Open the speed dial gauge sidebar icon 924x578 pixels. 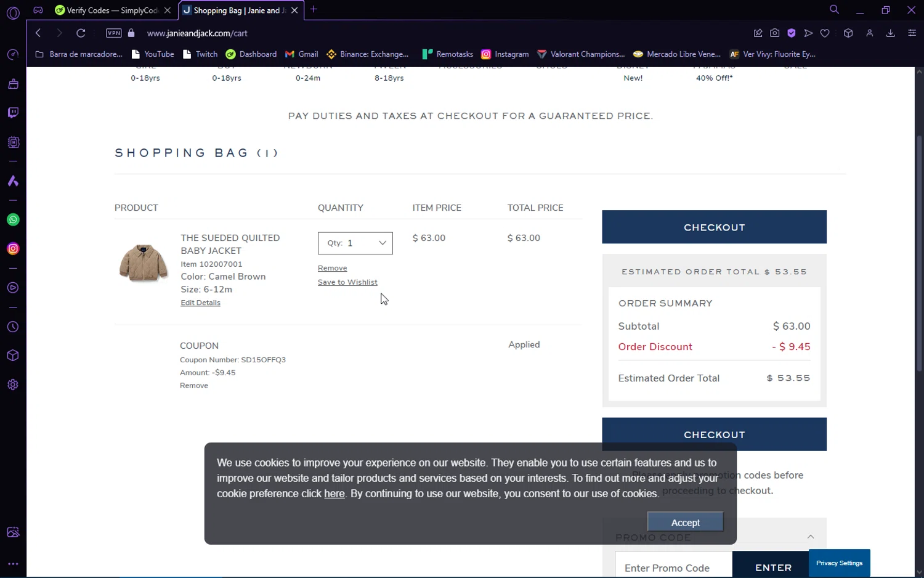click(13, 55)
